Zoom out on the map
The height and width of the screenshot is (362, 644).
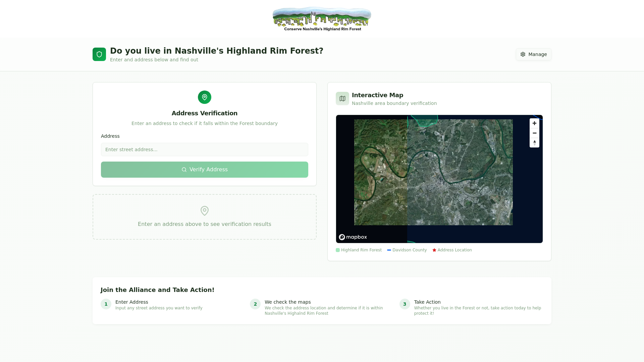534,133
